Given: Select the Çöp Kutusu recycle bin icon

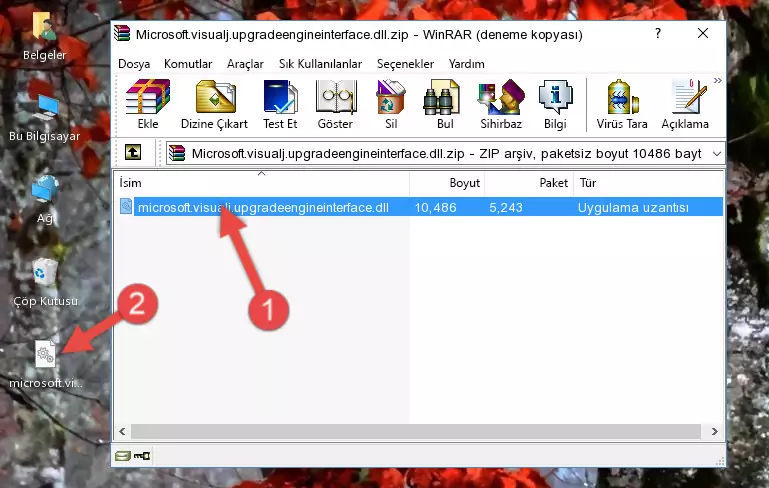Looking at the screenshot, I should 45,283.
